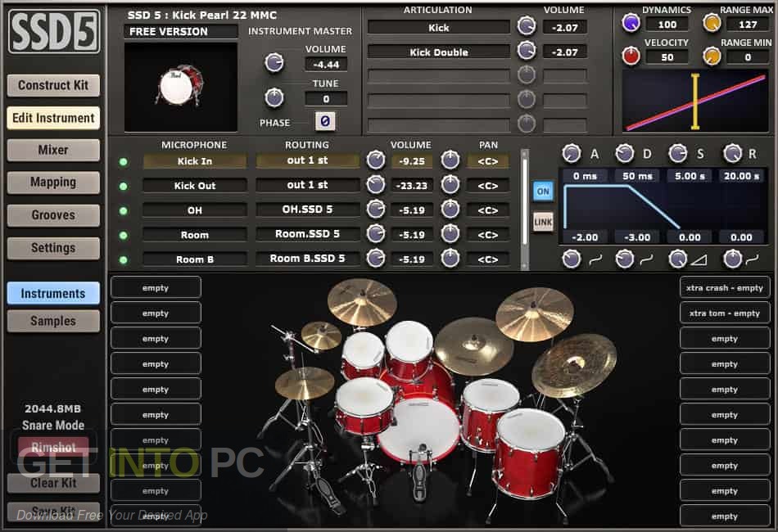Screen dimensions: 778x532
Task: Turn off the envelope ON switch
Action: pyautogui.click(x=543, y=191)
